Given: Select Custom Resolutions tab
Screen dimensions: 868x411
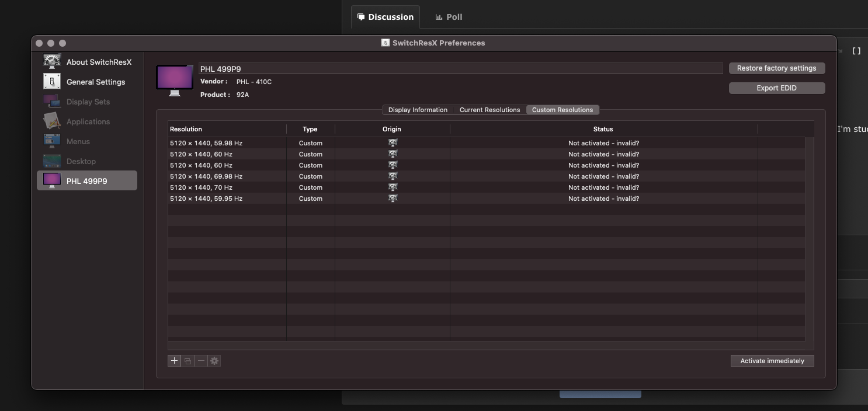Looking at the screenshot, I should (563, 110).
